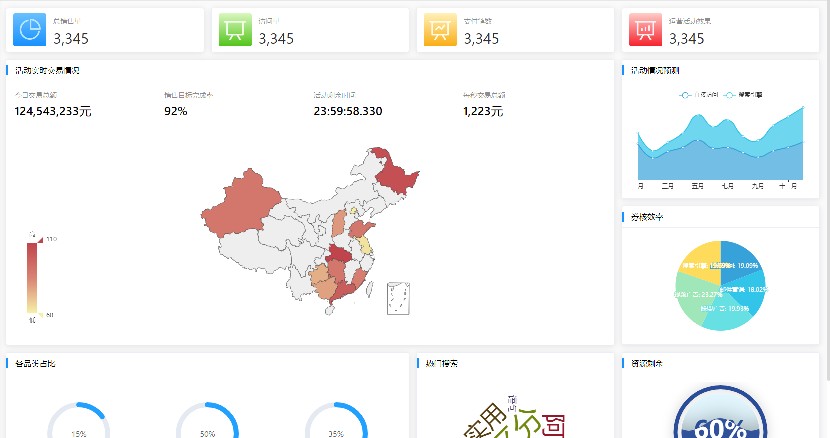Toggle the first series in area chart legend

click(x=699, y=95)
